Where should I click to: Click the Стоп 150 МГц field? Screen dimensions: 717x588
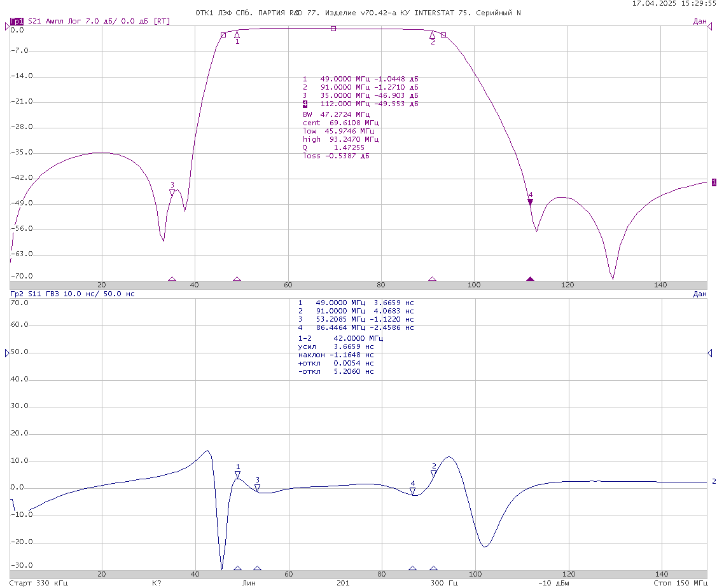pos(680,583)
